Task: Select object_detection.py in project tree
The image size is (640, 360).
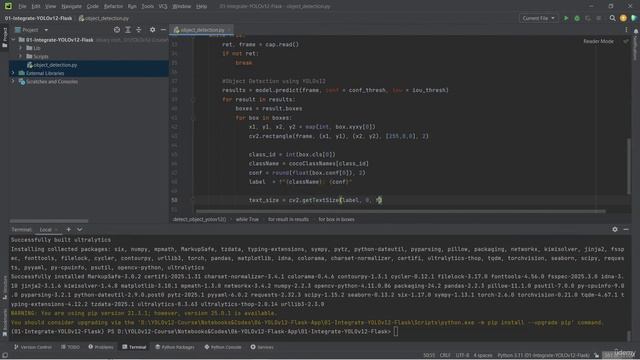Action: pyautogui.click(x=52, y=65)
